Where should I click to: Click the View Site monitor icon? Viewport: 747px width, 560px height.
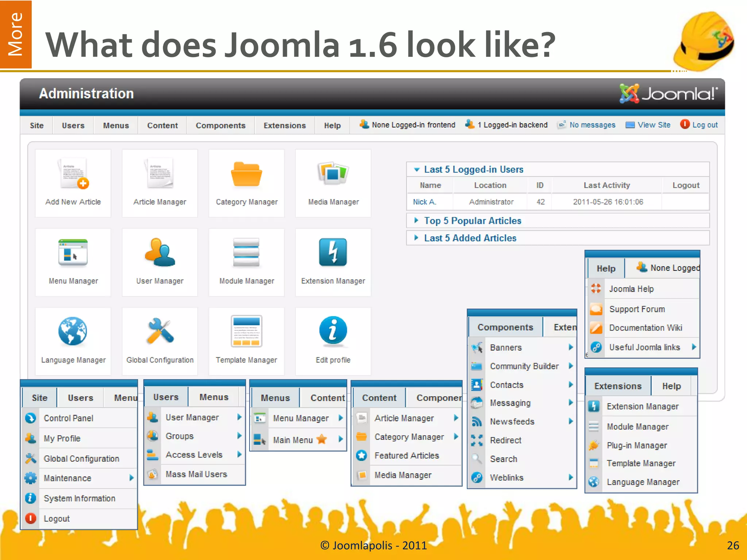(x=630, y=125)
